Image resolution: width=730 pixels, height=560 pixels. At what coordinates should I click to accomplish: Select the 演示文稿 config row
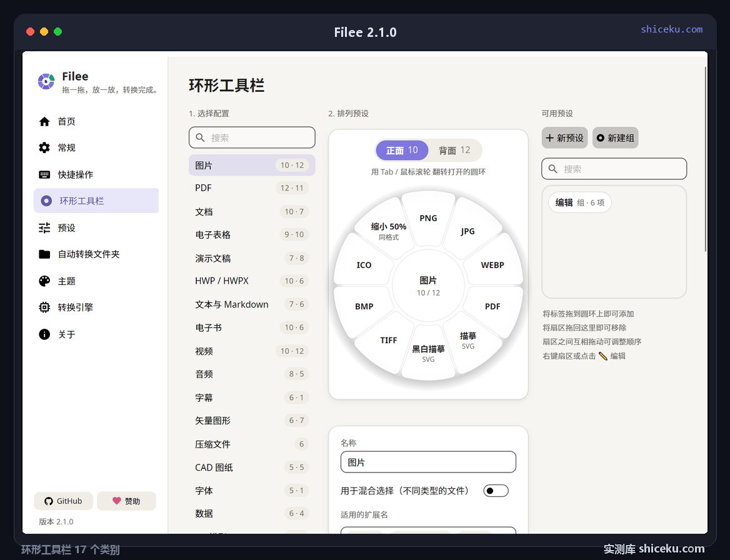252,258
